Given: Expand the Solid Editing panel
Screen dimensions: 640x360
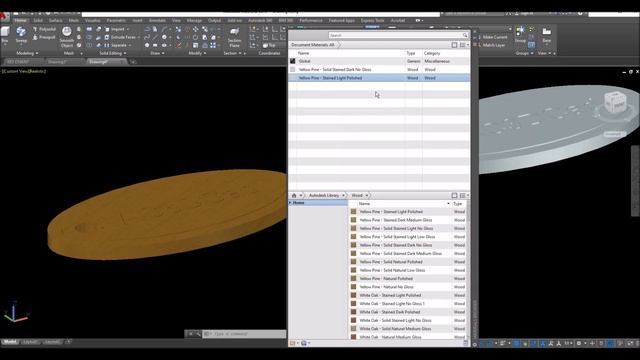Looking at the screenshot, I should (x=113, y=53).
